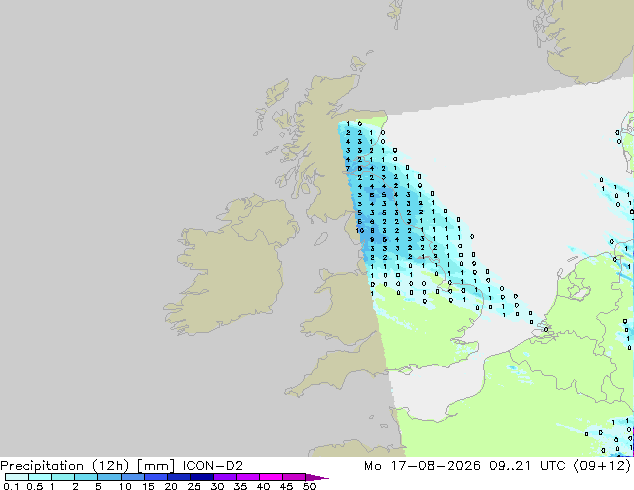Select the '35' legend scale label
This screenshot has height=490, width=634.
[240, 486]
